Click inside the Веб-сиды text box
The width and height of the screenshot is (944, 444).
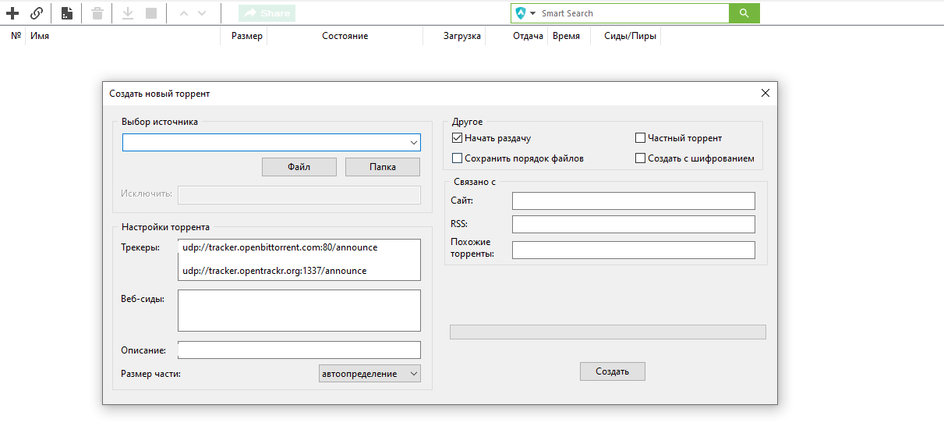pyautogui.click(x=299, y=310)
